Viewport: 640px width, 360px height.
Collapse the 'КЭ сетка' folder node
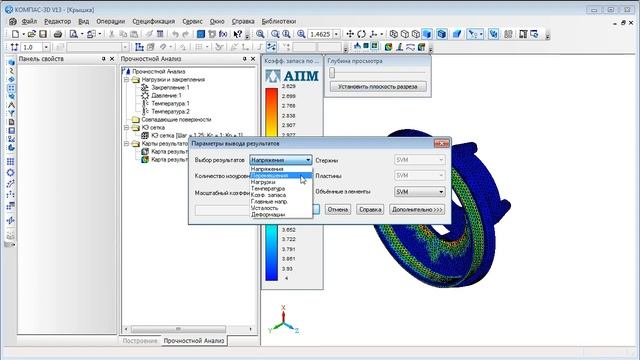tap(127, 128)
